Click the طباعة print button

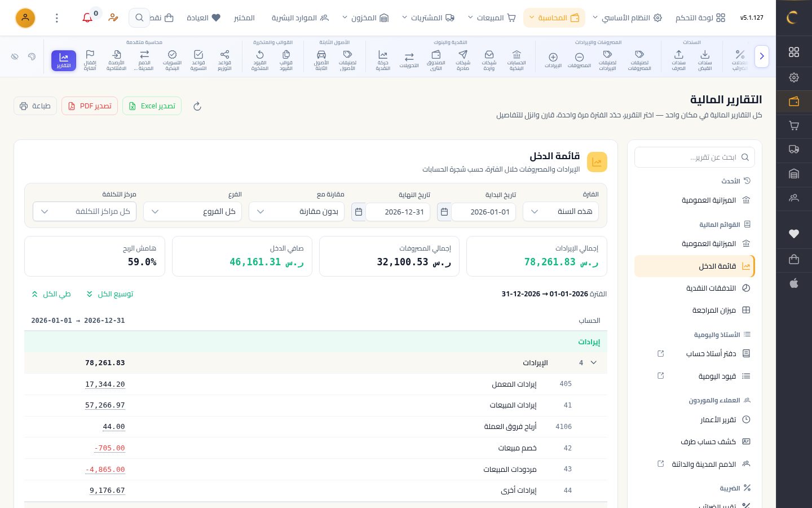(35, 106)
